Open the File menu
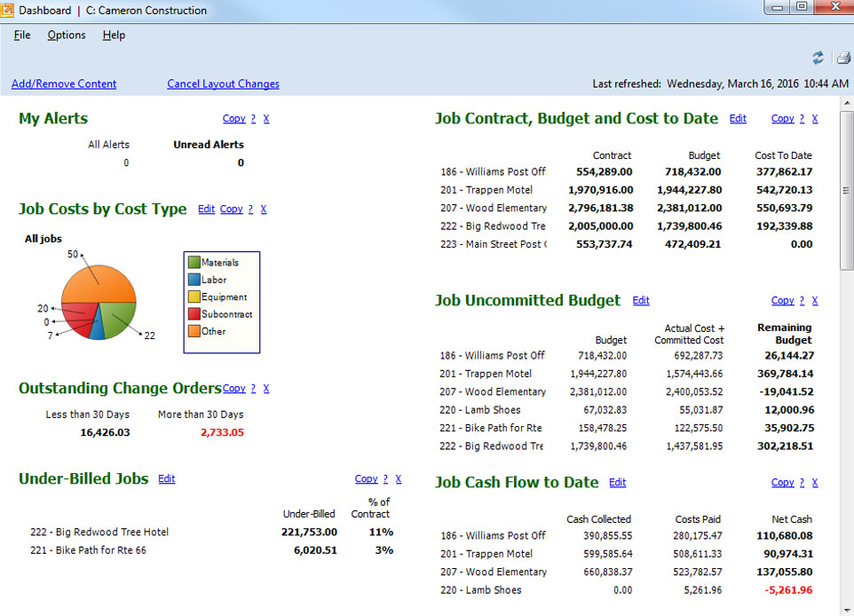Viewport: 854px width, 616px height. (x=22, y=35)
